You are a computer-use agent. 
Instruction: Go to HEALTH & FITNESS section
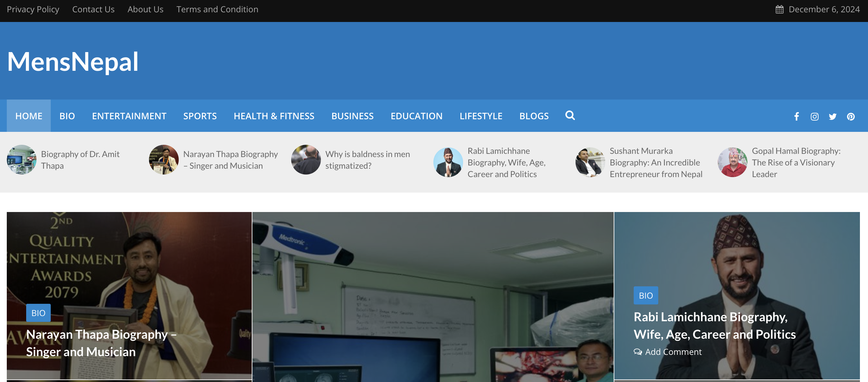(274, 116)
